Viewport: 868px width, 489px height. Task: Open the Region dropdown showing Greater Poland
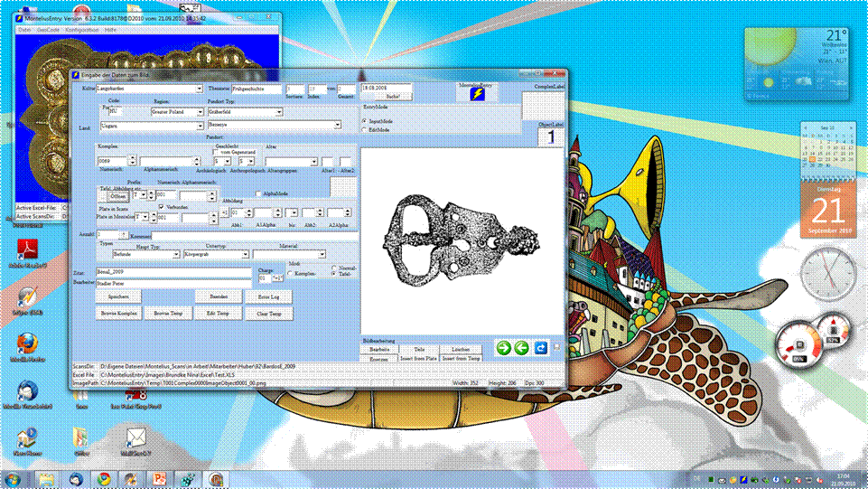200,112
